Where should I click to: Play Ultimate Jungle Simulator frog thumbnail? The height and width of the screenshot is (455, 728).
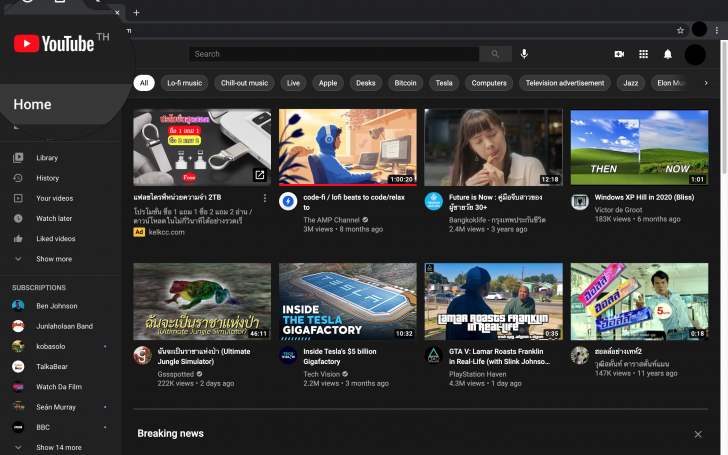pos(202,301)
